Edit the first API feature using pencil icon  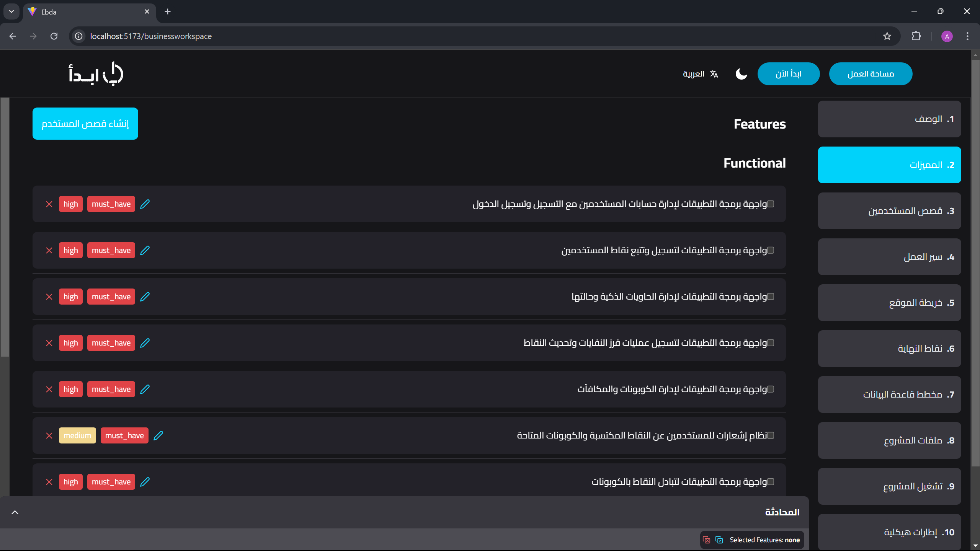pos(145,204)
